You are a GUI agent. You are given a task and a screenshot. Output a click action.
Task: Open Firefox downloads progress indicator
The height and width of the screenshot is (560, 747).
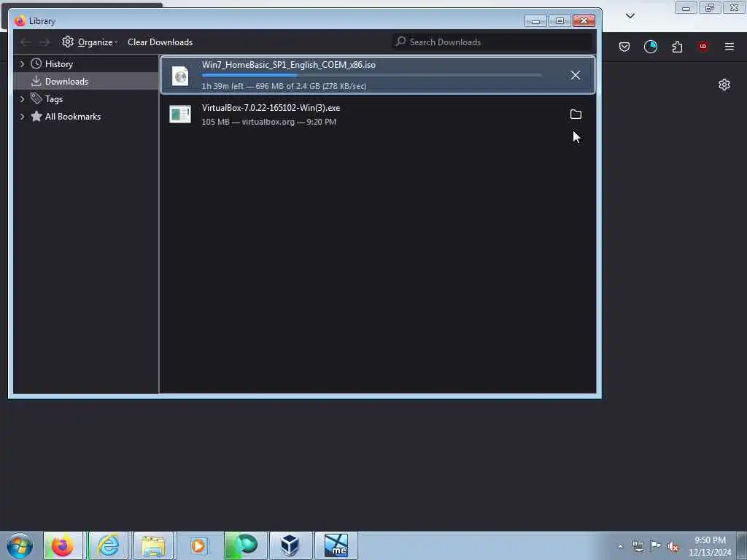[x=650, y=47]
